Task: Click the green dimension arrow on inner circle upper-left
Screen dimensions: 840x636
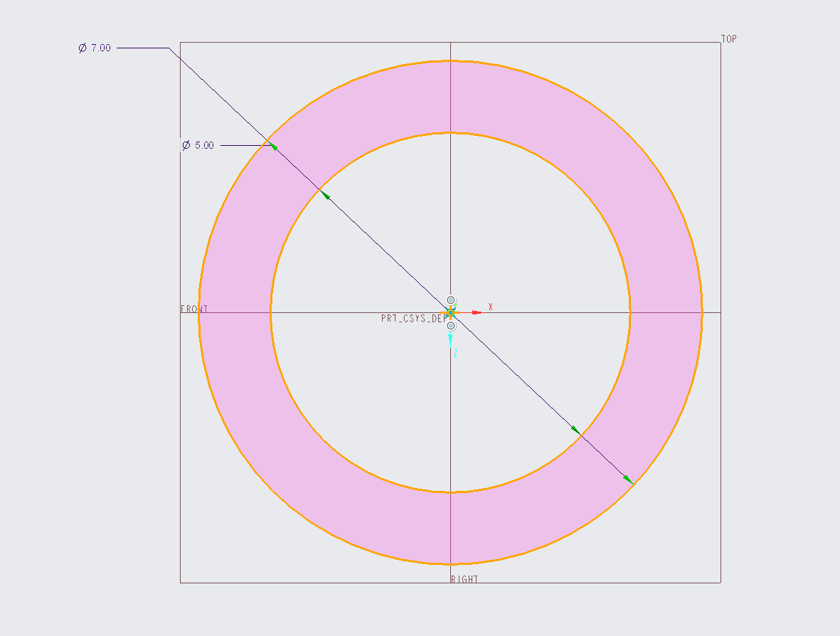Action: coord(325,195)
